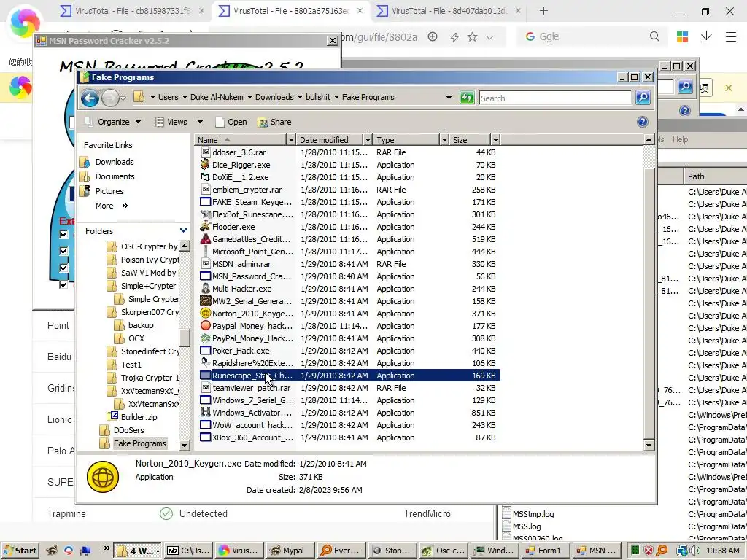Select MSS.log file in background window
Viewport: 747px width, 560px height.
click(x=527, y=526)
